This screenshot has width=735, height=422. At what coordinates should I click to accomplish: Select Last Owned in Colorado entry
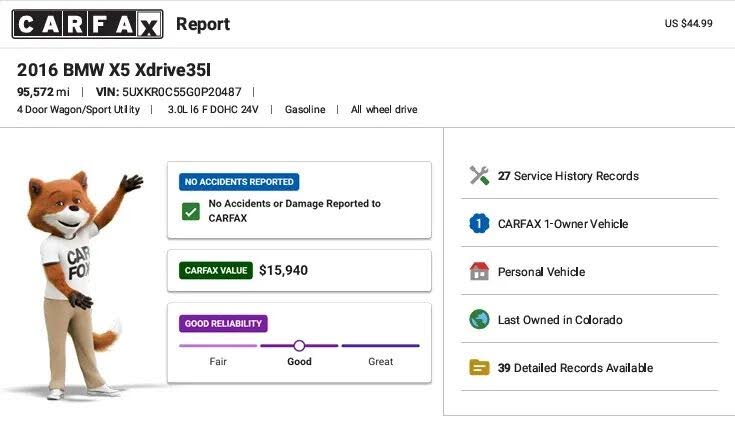point(589,320)
